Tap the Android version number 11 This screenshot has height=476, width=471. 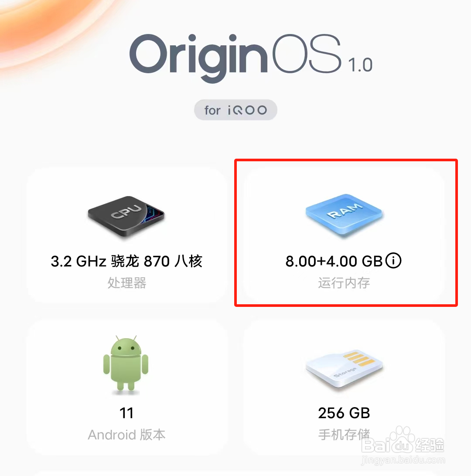[x=126, y=413]
